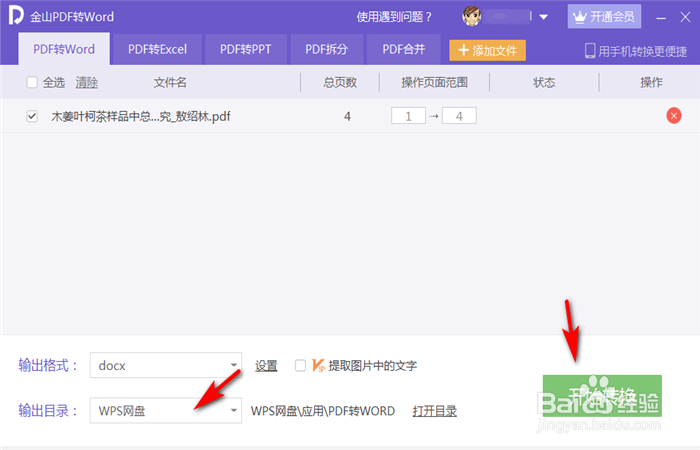Viewport: 700px width, 450px height.
Task: Open the user avatar profile
Action: [471, 17]
